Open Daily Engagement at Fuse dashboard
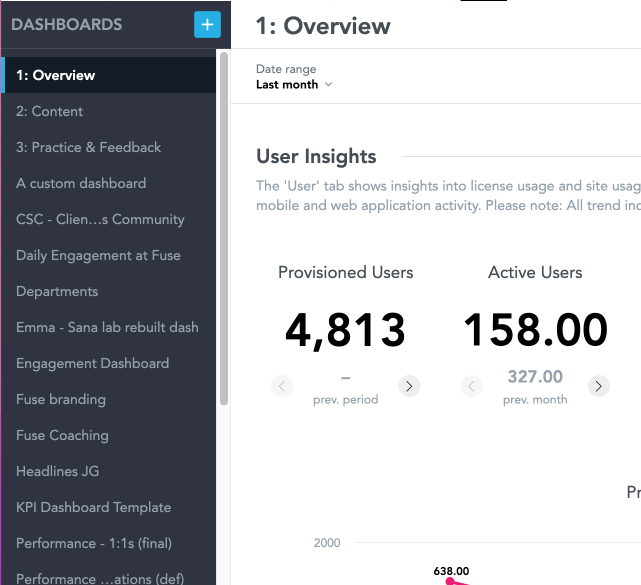The height and width of the screenshot is (585, 641). pos(98,255)
